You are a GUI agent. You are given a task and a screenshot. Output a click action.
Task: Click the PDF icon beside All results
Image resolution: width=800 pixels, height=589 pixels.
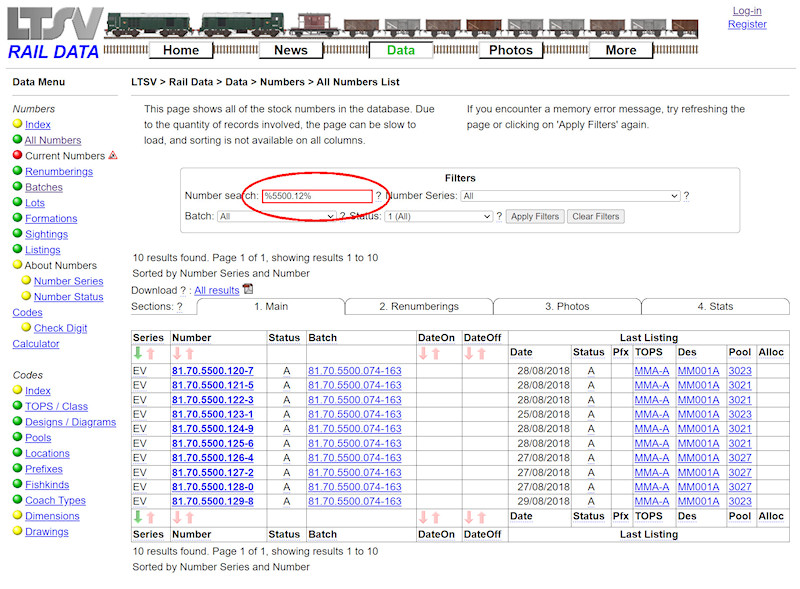click(x=248, y=290)
